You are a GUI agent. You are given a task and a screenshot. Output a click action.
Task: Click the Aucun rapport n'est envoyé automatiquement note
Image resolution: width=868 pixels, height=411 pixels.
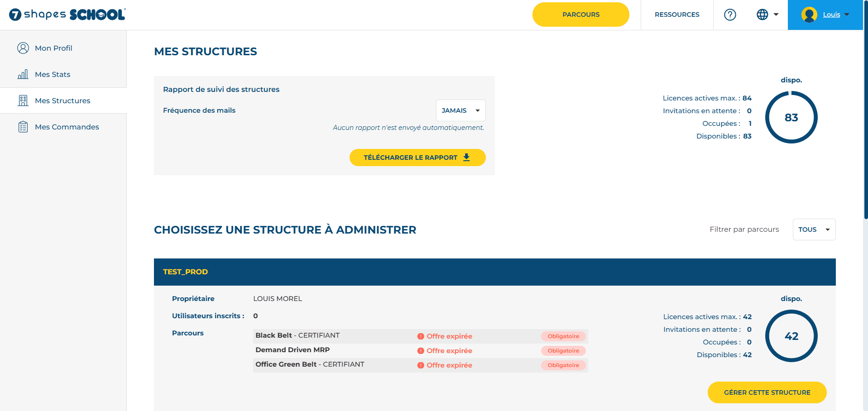408,128
